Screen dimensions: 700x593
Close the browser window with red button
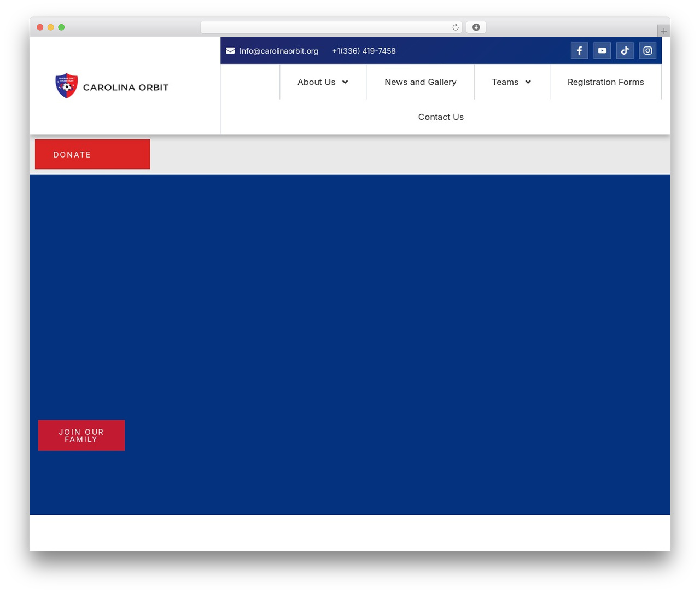(x=40, y=27)
